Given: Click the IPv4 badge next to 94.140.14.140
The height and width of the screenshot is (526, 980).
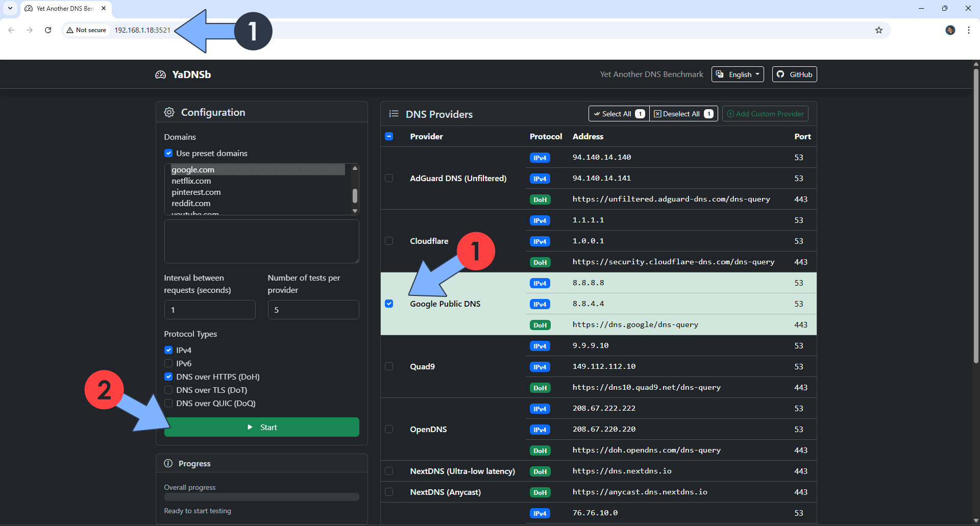Looking at the screenshot, I should point(540,158).
